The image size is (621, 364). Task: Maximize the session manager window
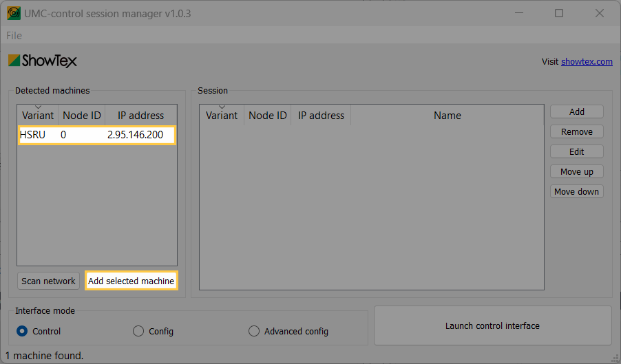point(559,14)
